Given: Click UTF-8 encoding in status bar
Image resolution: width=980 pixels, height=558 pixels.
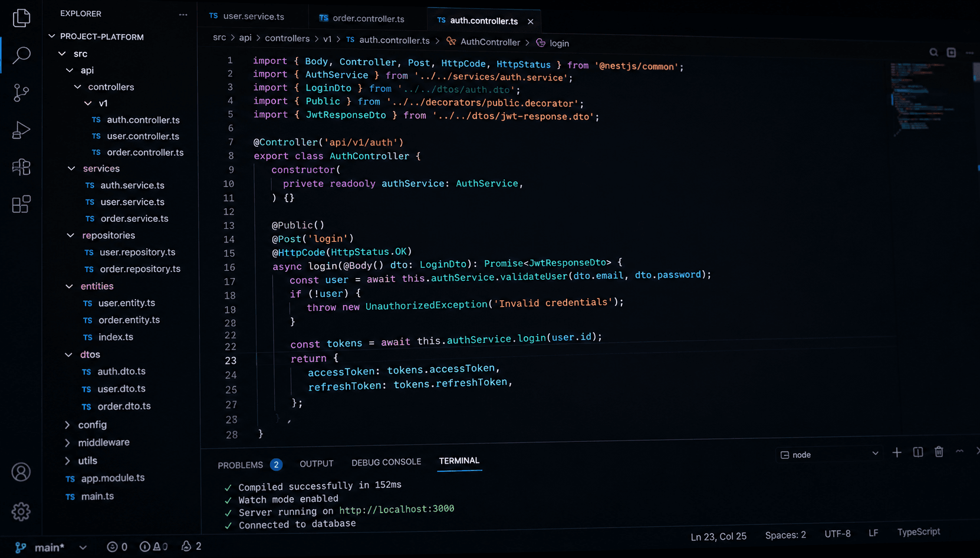Looking at the screenshot, I should pyautogui.click(x=837, y=534).
